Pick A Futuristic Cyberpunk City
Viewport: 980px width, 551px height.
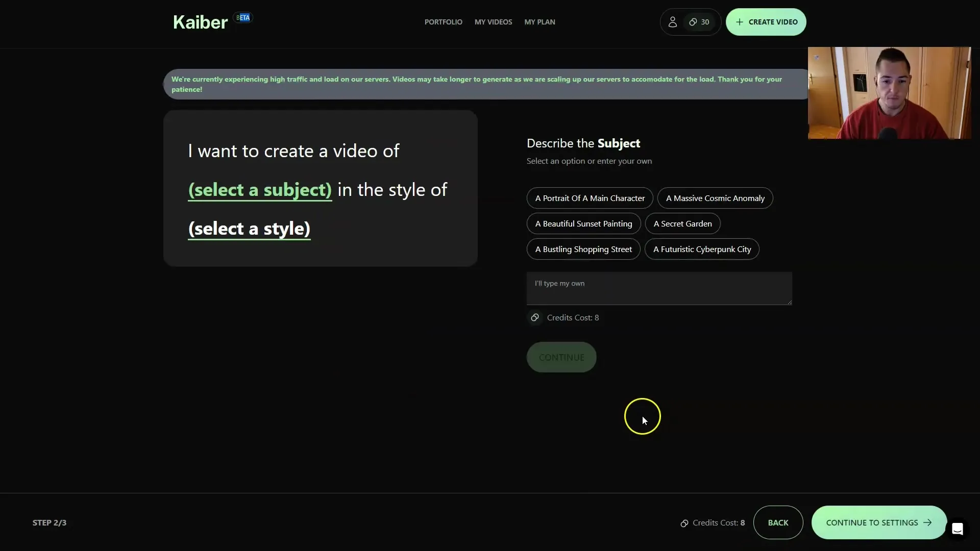(x=702, y=249)
